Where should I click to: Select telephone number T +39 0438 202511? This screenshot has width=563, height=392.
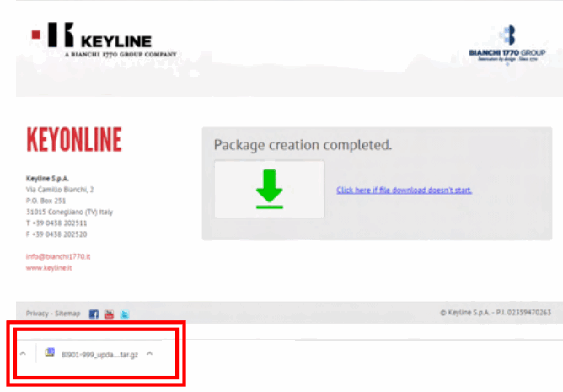coord(56,223)
